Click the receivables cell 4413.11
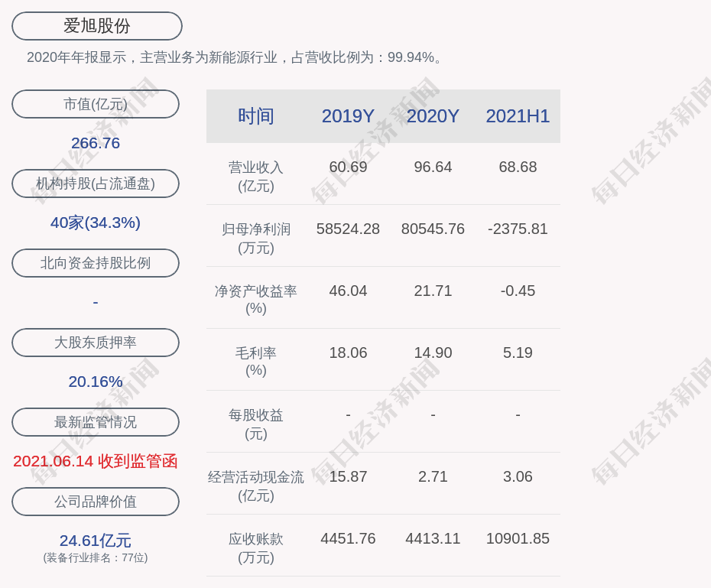 point(433,538)
